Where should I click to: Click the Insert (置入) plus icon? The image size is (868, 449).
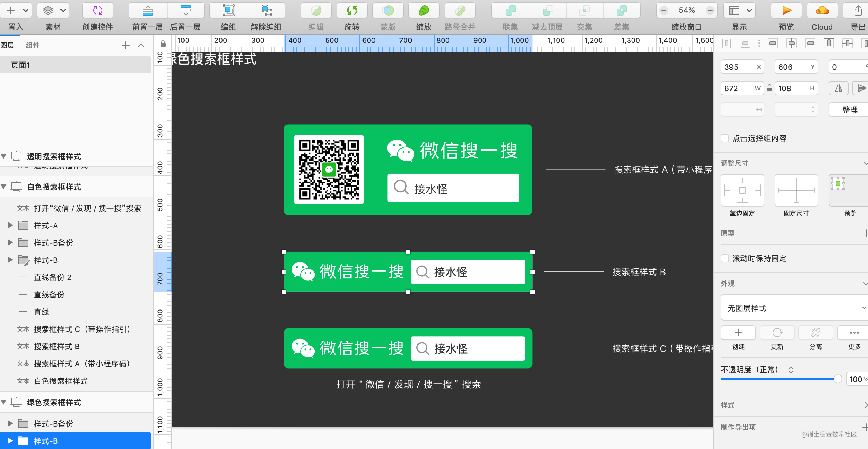tap(11, 10)
